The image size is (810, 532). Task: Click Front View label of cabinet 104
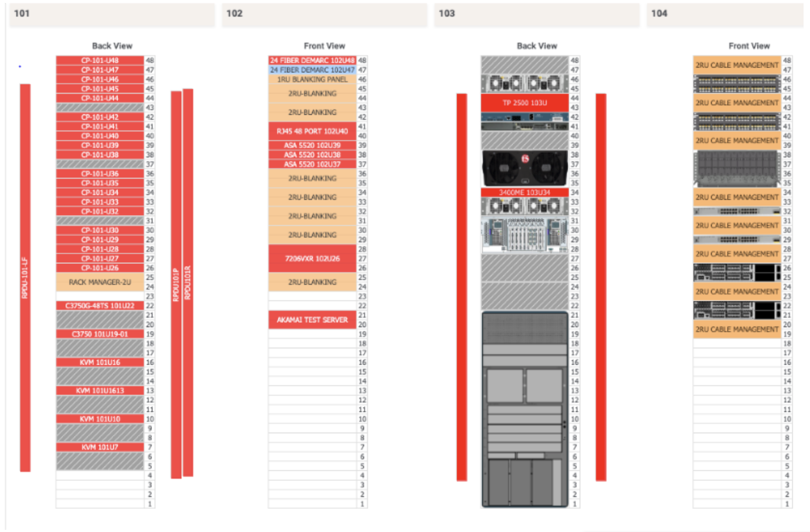[x=749, y=46]
